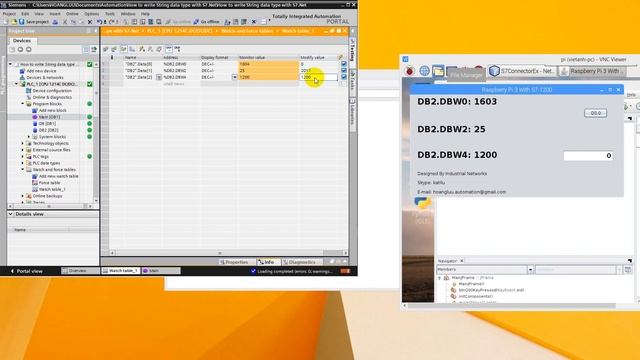This screenshot has width=640, height=360.
Task: Expand Online backups folder
Action: click(x=23, y=196)
